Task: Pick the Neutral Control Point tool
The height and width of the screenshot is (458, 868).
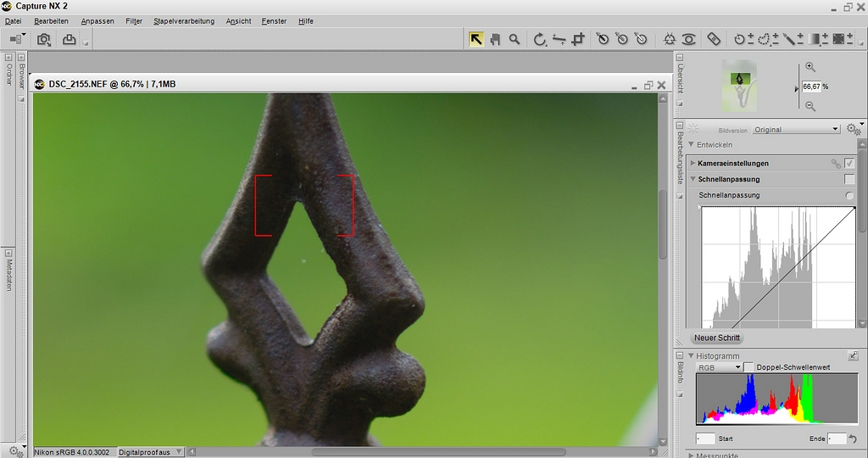Action: pyautogui.click(x=621, y=39)
